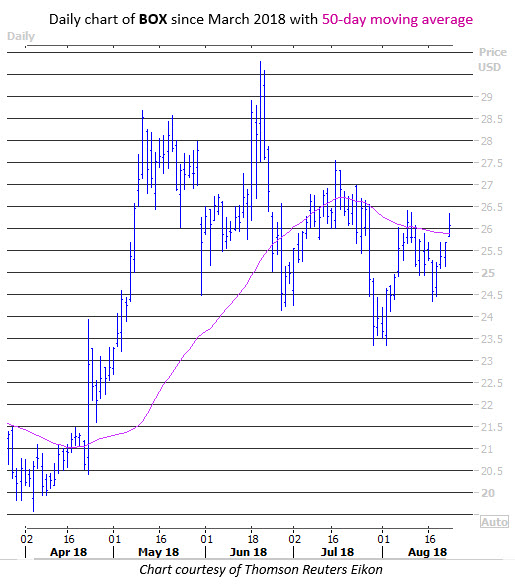Click the 22 price axis label
515x584 pixels.
(486, 405)
